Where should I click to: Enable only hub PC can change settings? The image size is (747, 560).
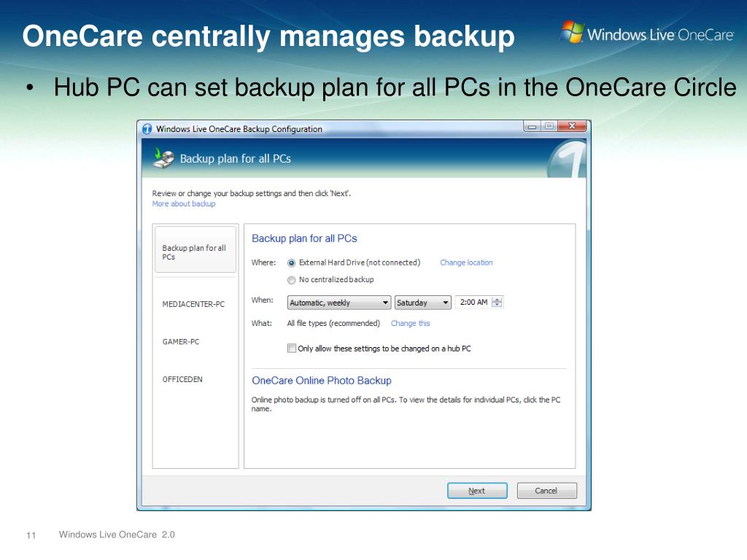(292, 348)
